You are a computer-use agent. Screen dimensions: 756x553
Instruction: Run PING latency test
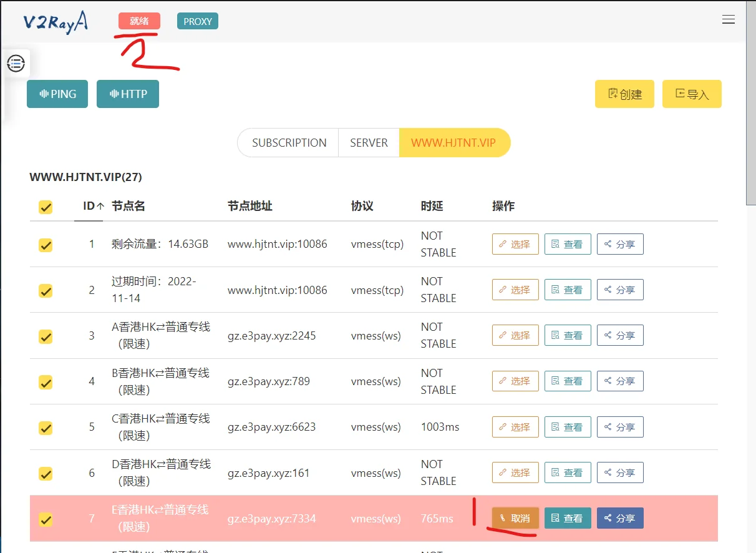[57, 94]
